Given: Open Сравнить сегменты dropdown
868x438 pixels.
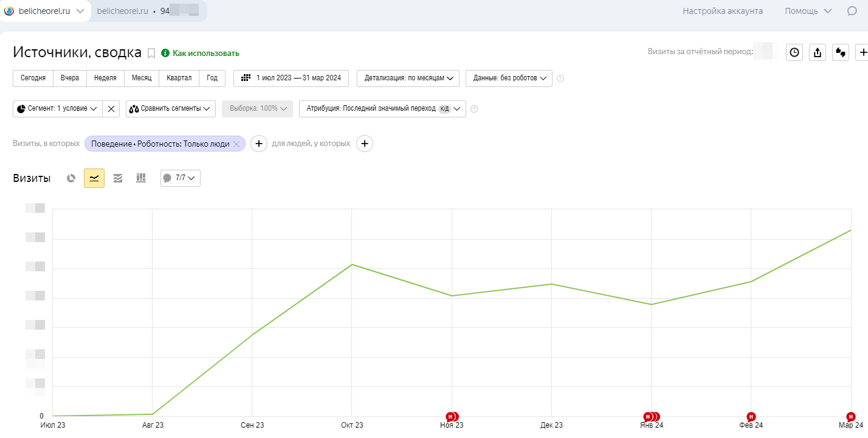Looking at the screenshot, I should tap(171, 109).
